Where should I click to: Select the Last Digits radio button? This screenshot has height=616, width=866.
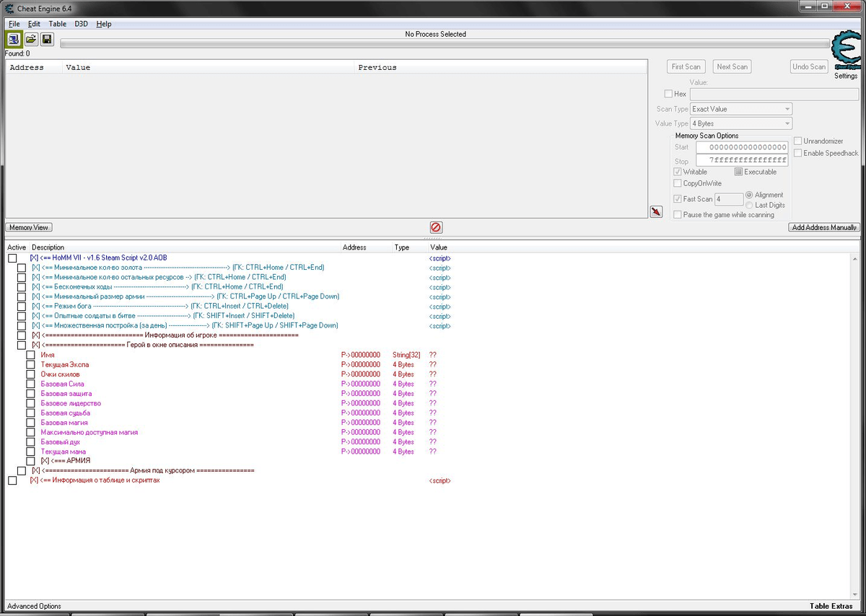coord(749,206)
